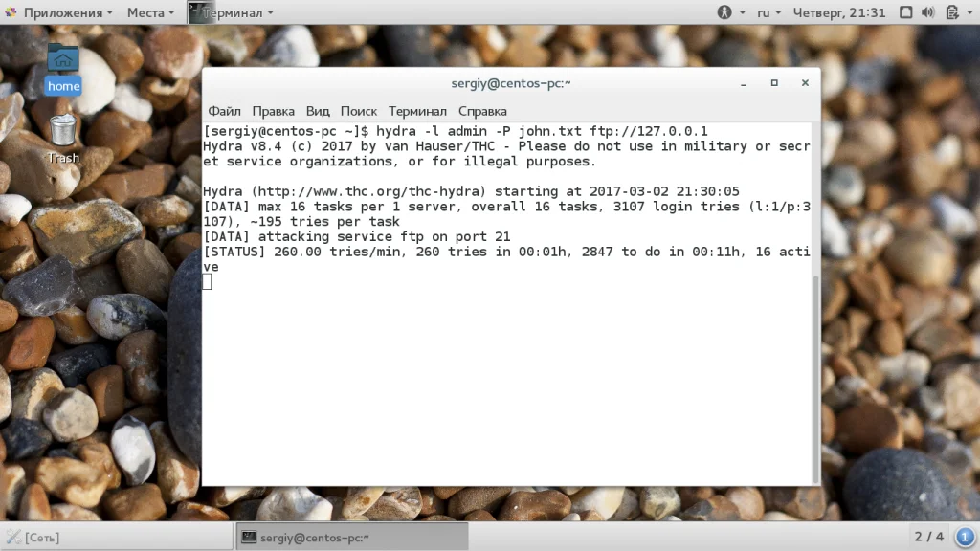Screen dimensions: 980x551
Task: Click the sergiy@centos-pc:~ window title bar
Action: (511, 83)
